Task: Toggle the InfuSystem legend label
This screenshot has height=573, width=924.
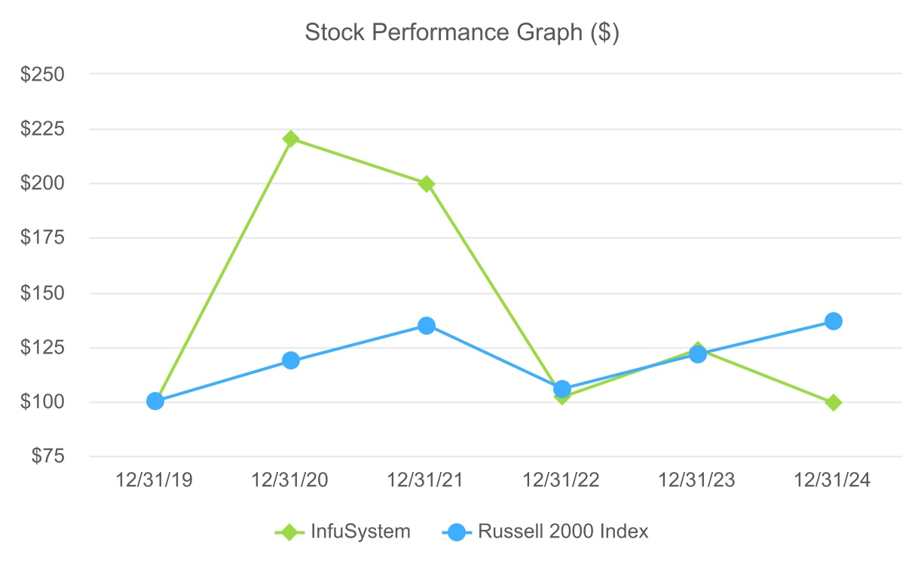Action: [360, 532]
